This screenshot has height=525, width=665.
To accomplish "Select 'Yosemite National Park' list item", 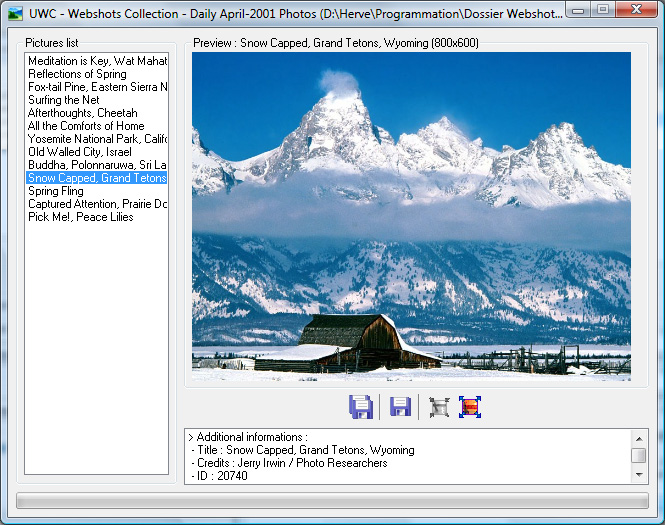I will click(97, 139).
